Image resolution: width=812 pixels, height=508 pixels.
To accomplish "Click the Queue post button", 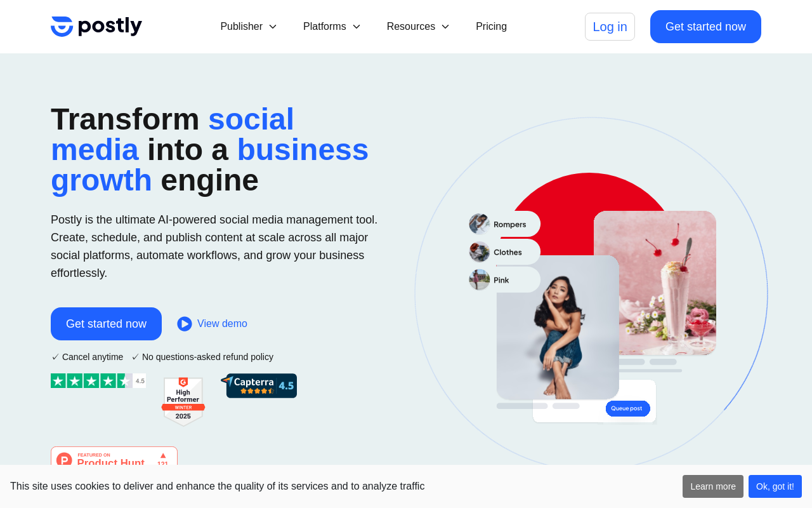I will (x=627, y=408).
